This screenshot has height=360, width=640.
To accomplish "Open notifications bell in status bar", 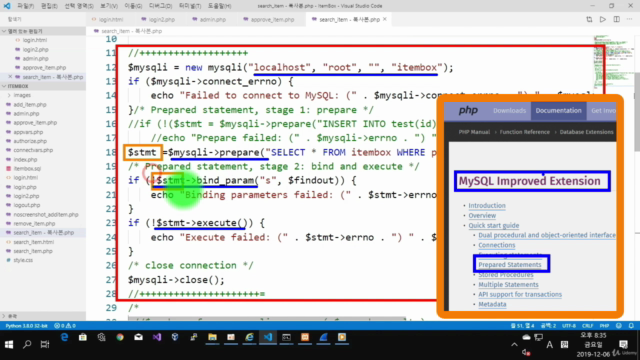I will point(631,326).
